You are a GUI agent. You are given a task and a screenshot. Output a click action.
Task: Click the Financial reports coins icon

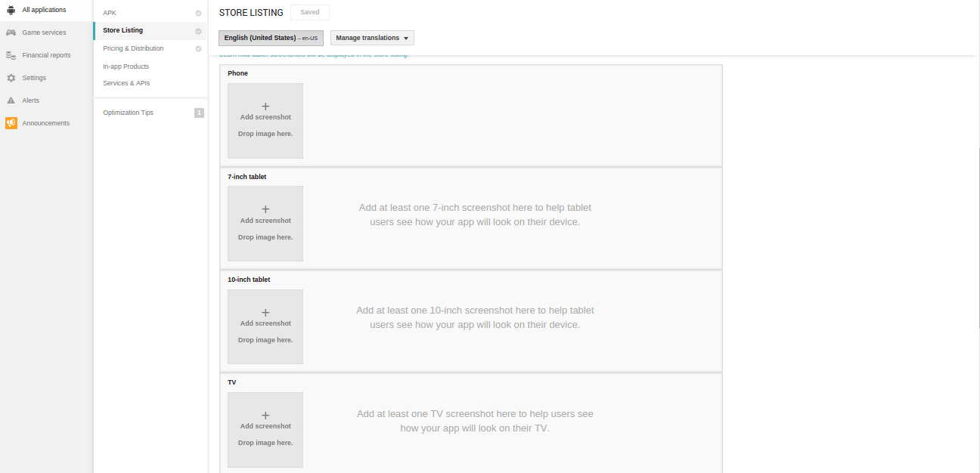click(x=11, y=55)
